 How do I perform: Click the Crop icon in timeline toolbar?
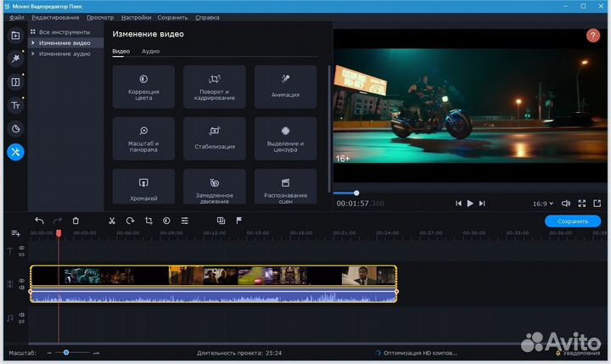tap(148, 221)
